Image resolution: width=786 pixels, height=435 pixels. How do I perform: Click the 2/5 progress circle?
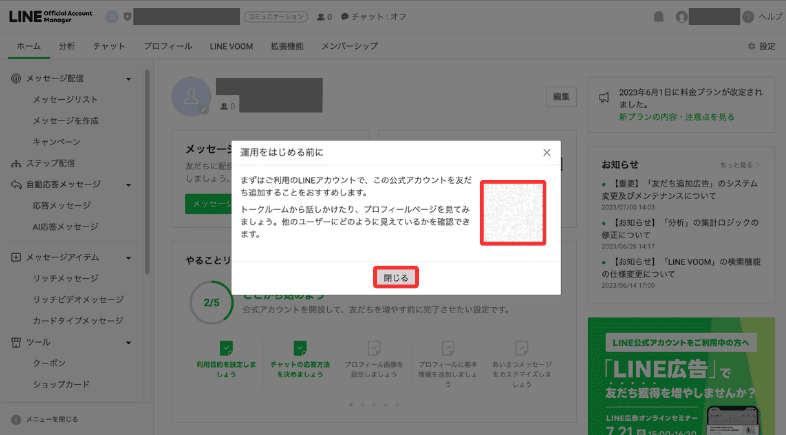[212, 302]
